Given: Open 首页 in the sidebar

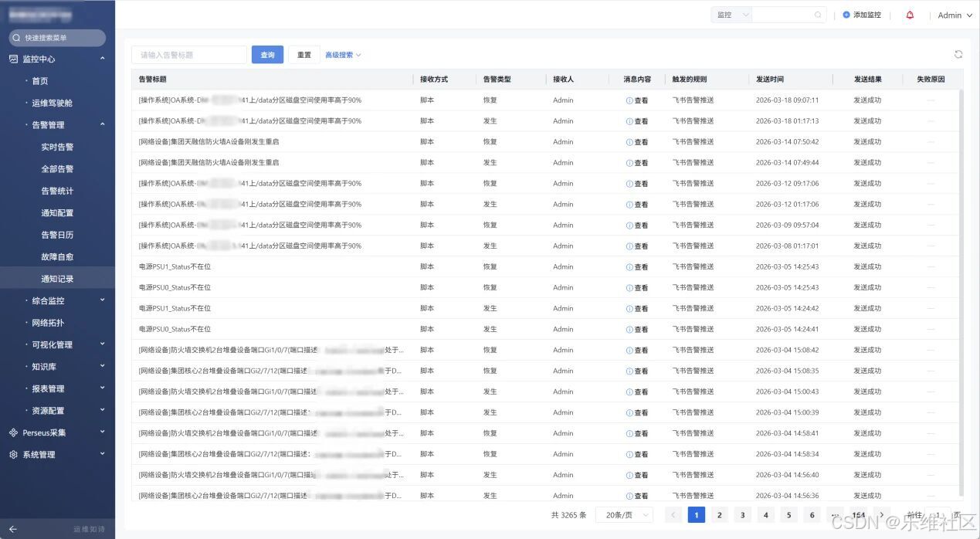Looking at the screenshot, I should [40, 81].
